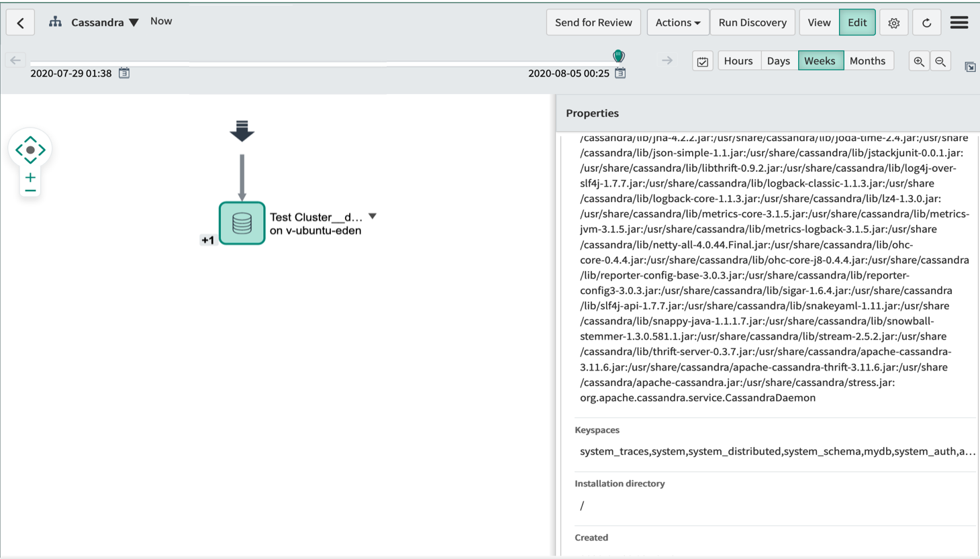Pan the map up
980x559 pixels.
pyautogui.click(x=30, y=140)
